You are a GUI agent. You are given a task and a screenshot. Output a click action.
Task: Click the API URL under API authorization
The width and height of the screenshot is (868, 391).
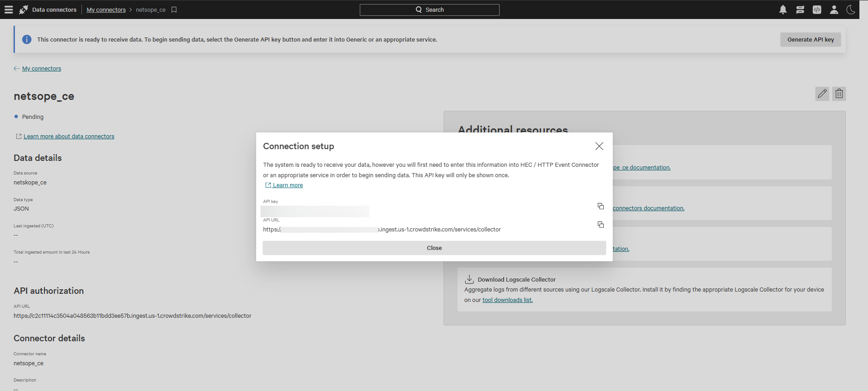(132, 316)
